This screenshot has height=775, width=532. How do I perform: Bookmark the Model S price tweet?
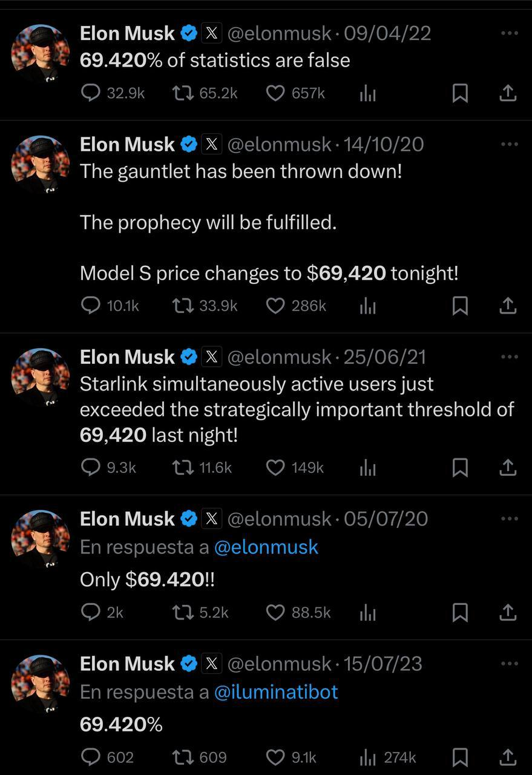click(x=461, y=306)
